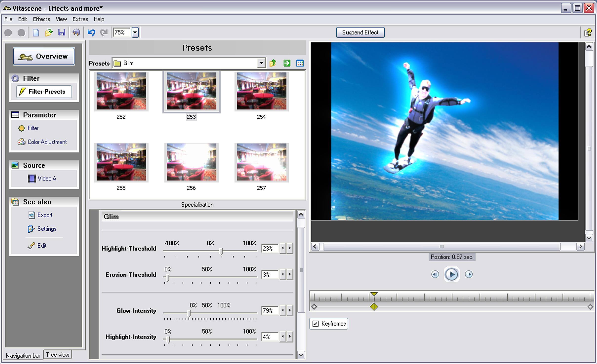Open the Effects menu in menu bar

(41, 19)
